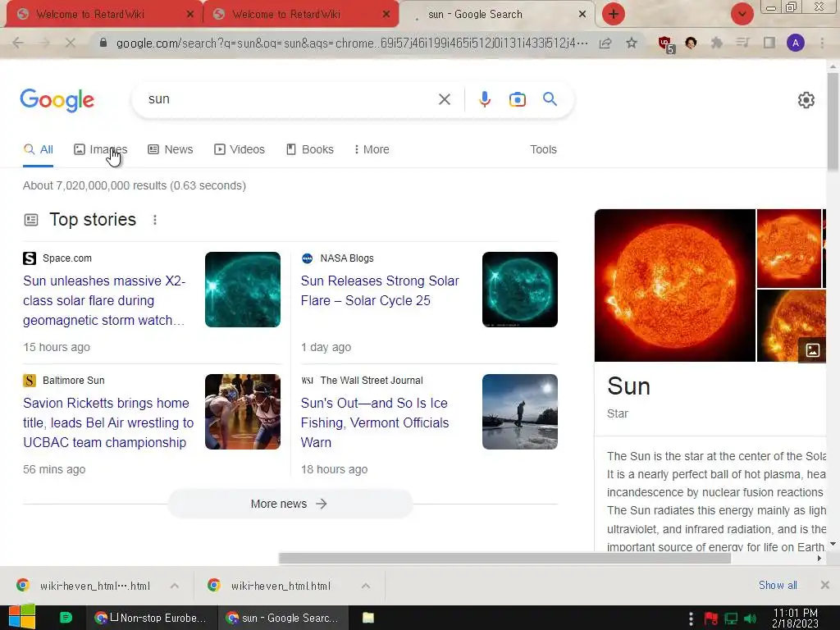The width and height of the screenshot is (840, 630).
Task: Show hidden tray icons
Action: point(691,619)
